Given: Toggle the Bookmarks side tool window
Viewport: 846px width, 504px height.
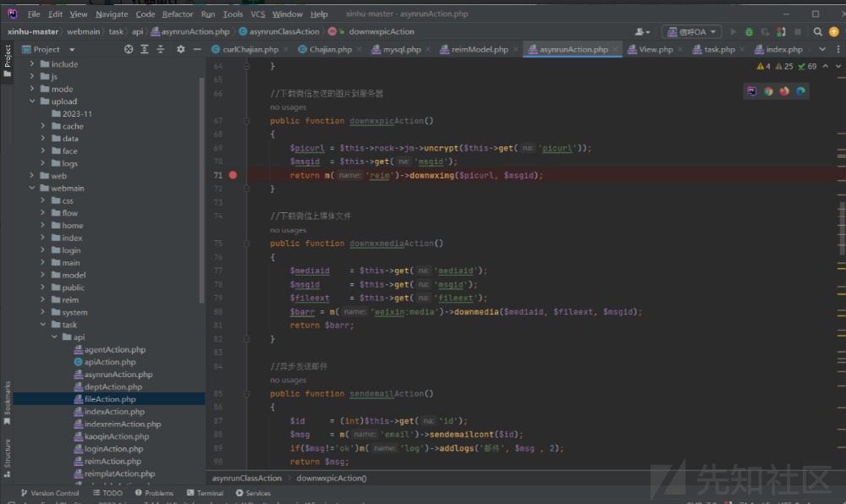Looking at the screenshot, I should click(7, 402).
